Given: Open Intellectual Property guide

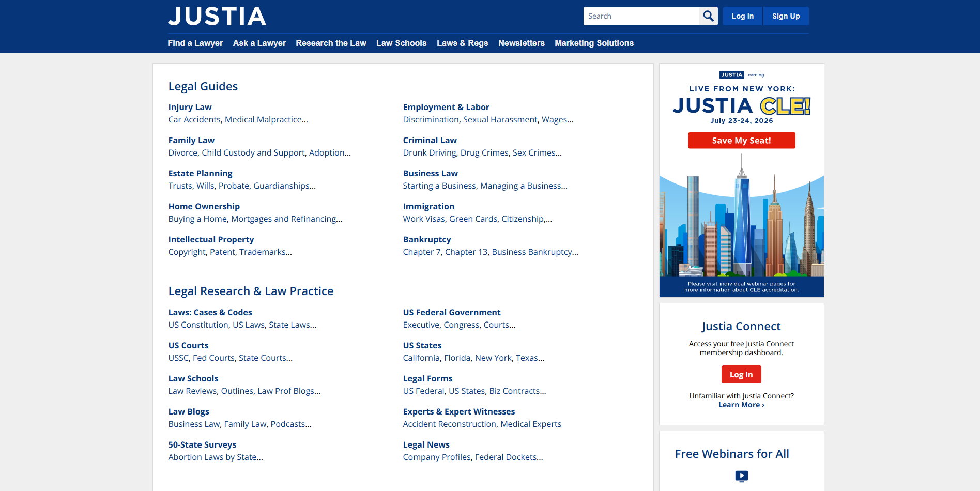Looking at the screenshot, I should point(211,239).
